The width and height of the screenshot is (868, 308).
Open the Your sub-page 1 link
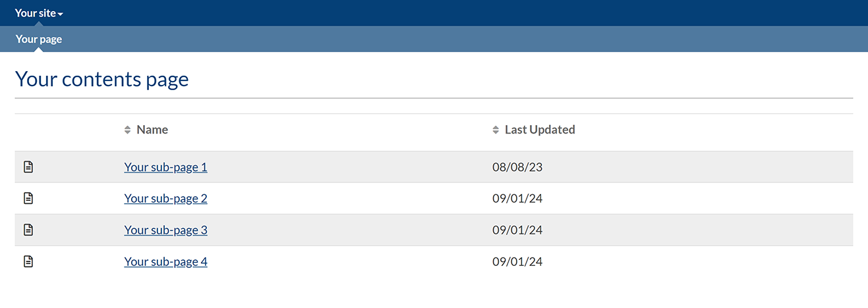(x=165, y=167)
